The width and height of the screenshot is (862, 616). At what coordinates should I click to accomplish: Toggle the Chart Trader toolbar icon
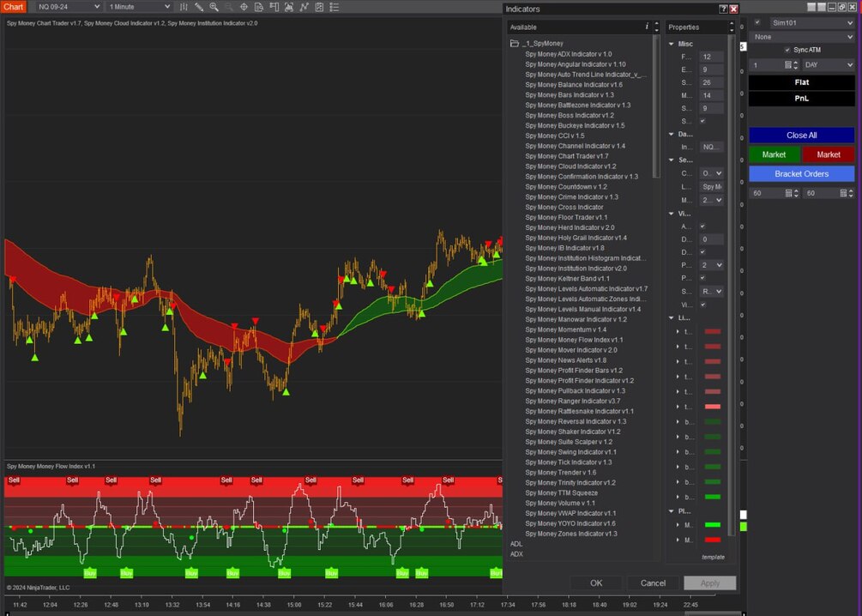(274, 7)
